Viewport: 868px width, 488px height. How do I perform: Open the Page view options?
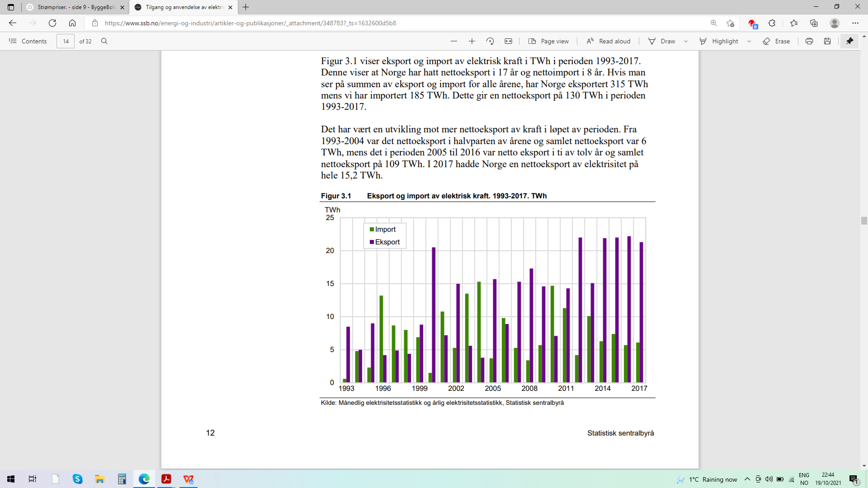[548, 41]
